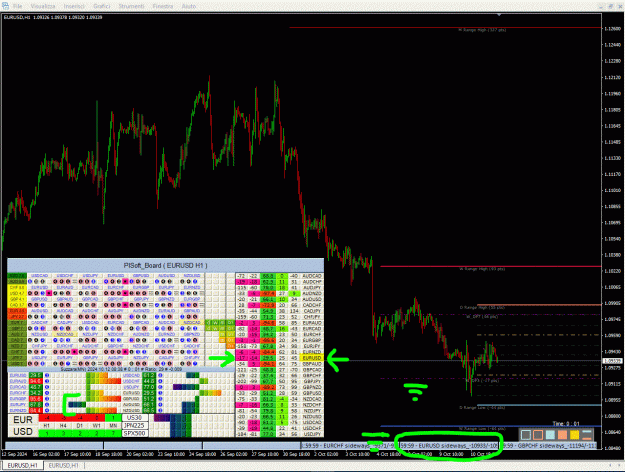
Task: Click the dark gray swatch with orange border
Action: click(538, 435)
